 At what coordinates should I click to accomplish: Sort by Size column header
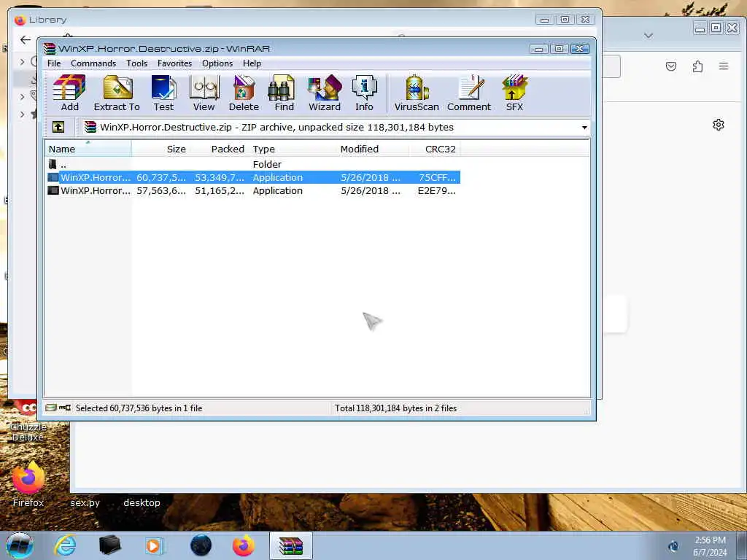pos(160,149)
